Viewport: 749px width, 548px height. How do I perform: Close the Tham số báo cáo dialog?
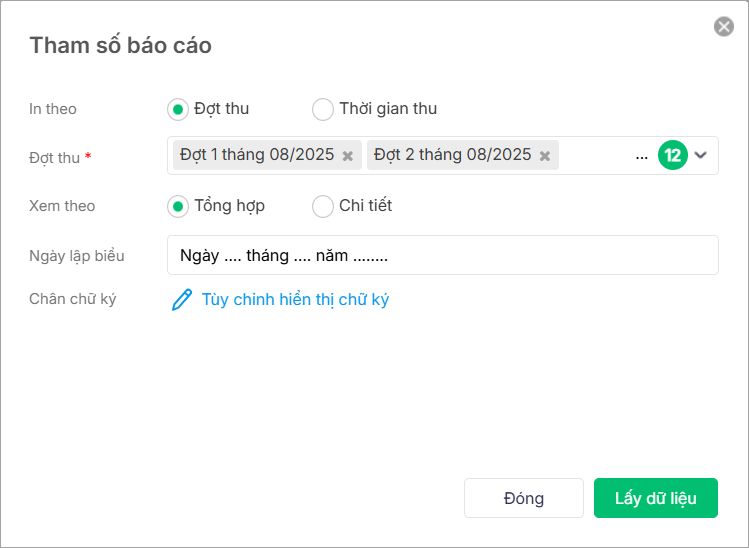coord(724,27)
